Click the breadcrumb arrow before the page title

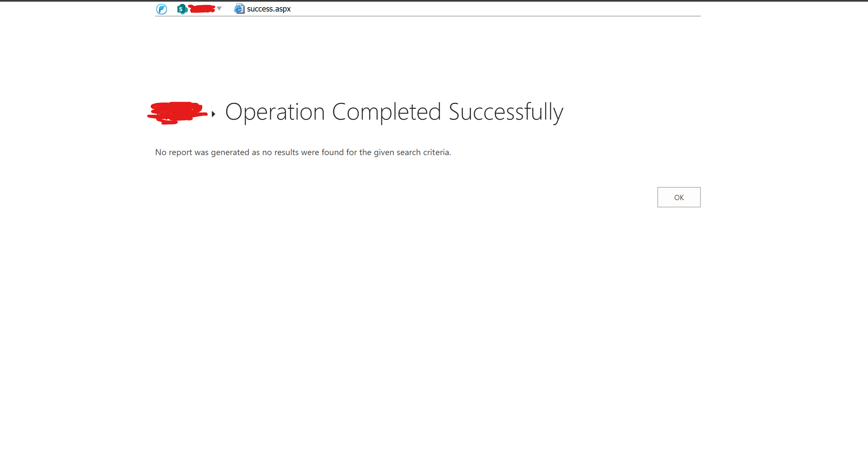click(x=213, y=114)
